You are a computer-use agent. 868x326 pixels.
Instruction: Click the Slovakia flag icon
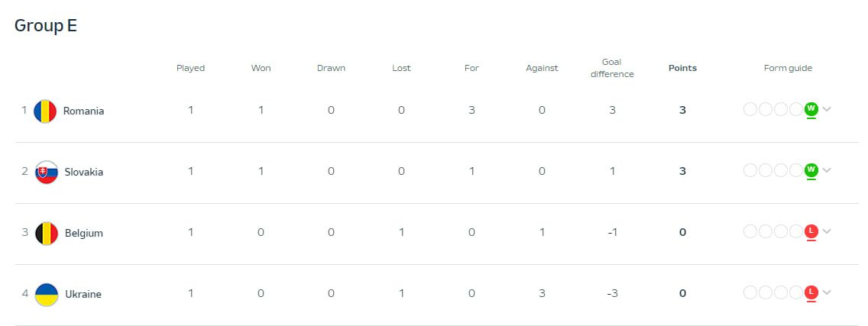pos(46,172)
